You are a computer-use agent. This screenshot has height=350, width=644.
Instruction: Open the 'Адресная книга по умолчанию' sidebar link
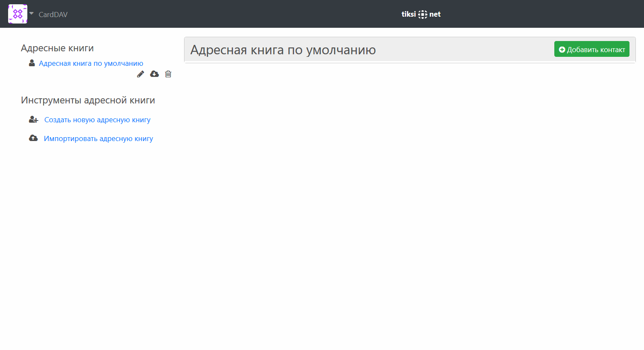click(x=91, y=63)
